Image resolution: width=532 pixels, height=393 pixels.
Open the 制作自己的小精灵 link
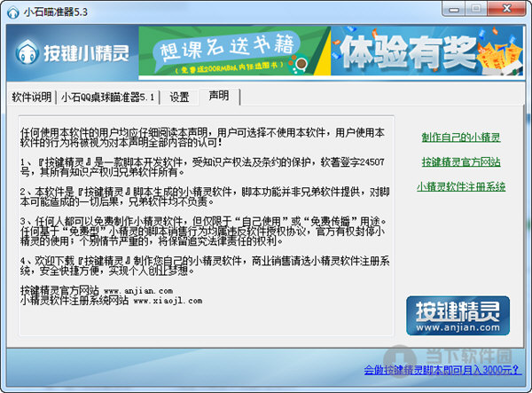pyautogui.click(x=461, y=138)
